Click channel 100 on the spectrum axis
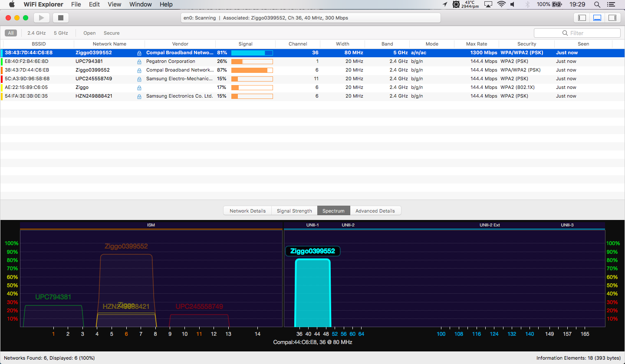Screen dimensions: 625x364 [441, 334]
